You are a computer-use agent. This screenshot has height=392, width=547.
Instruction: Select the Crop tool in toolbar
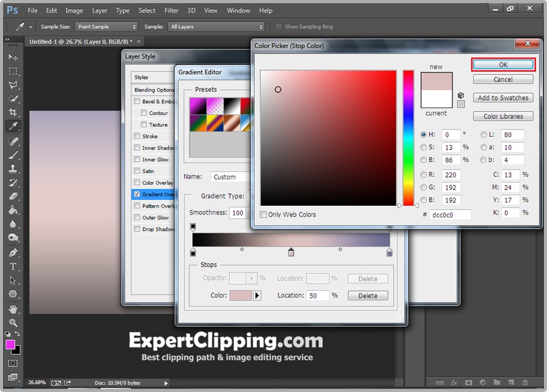tap(13, 113)
